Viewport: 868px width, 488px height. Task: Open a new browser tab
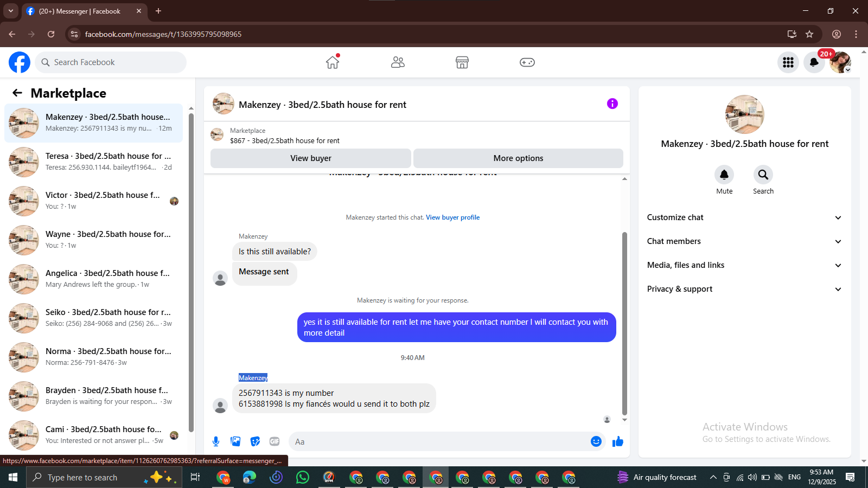158,11
